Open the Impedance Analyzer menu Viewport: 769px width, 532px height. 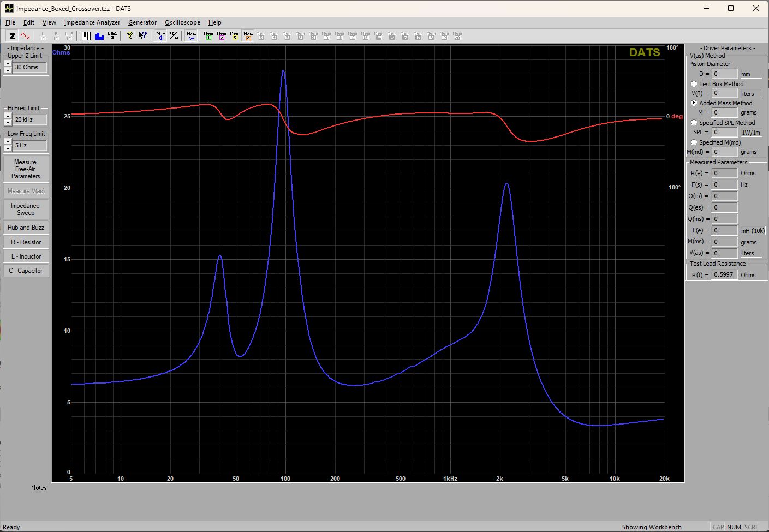coord(92,22)
